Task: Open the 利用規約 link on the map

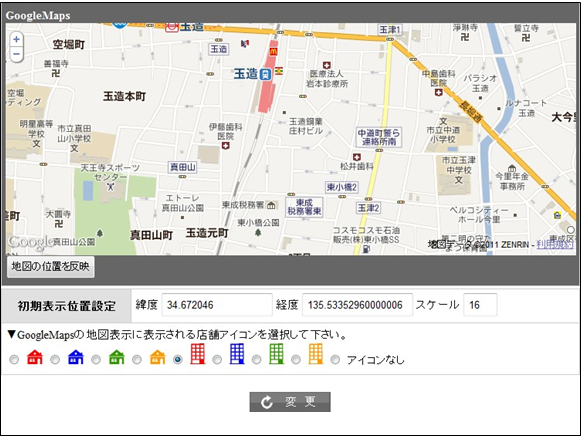Action: coord(555,244)
